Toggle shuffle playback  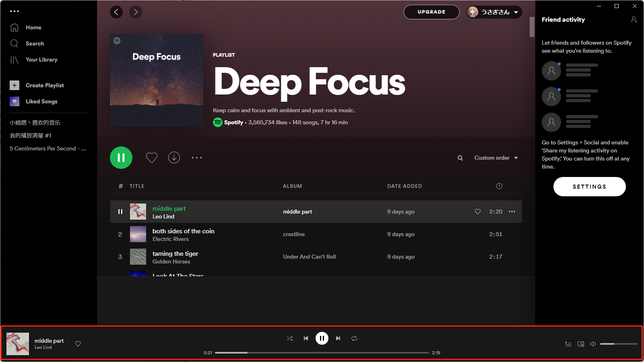pyautogui.click(x=290, y=338)
